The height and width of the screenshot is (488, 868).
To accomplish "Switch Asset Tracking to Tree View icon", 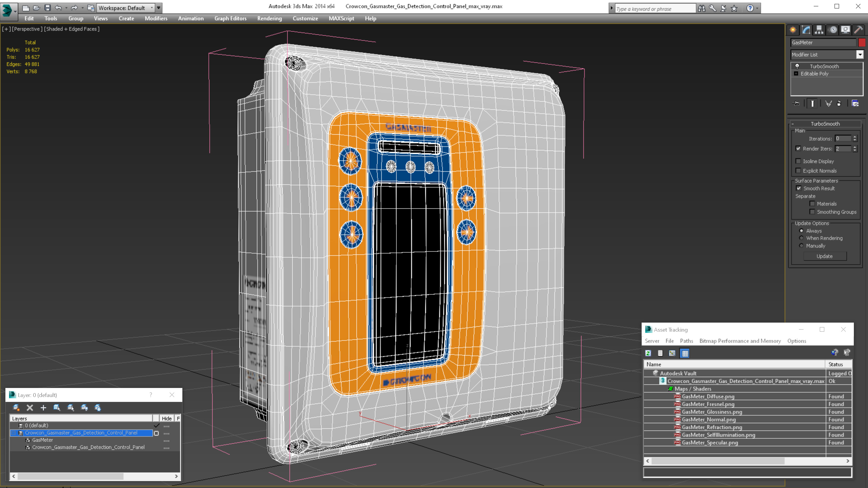I will click(672, 353).
